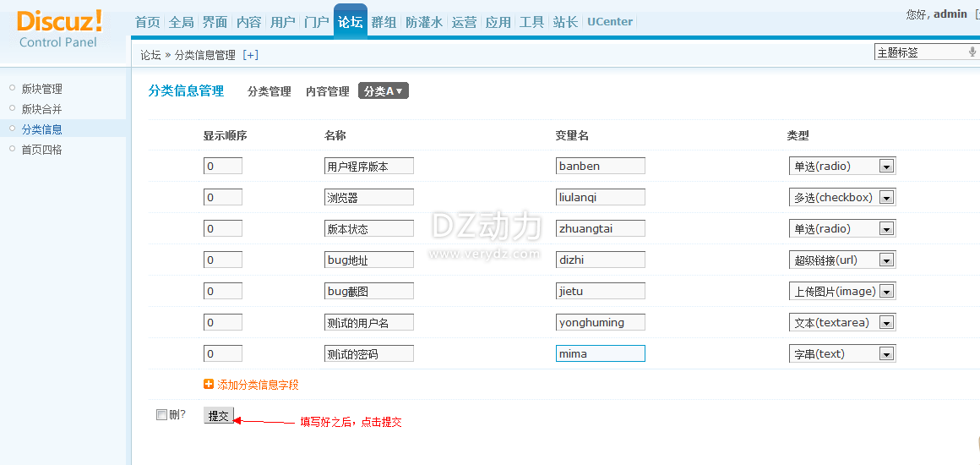Click the orange plus icon to add field

209,385
